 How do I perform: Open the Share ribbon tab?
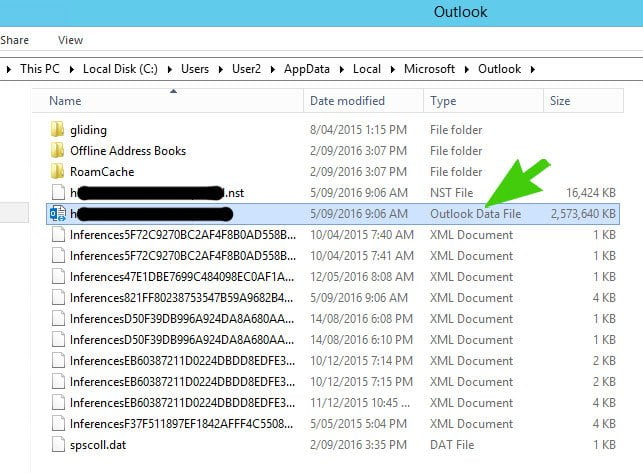[x=14, y=40]
